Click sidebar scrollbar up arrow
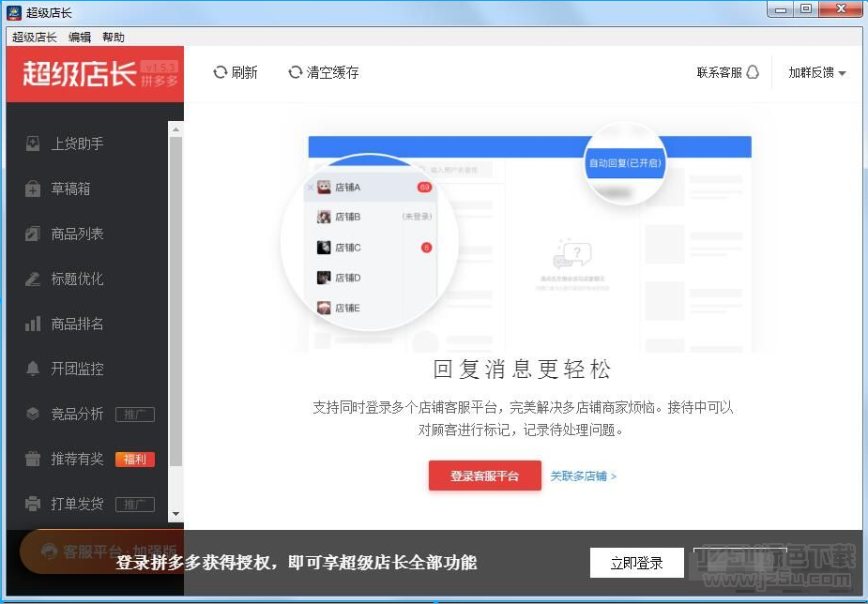This screenshot has width=868, height=604. (175, 128)
